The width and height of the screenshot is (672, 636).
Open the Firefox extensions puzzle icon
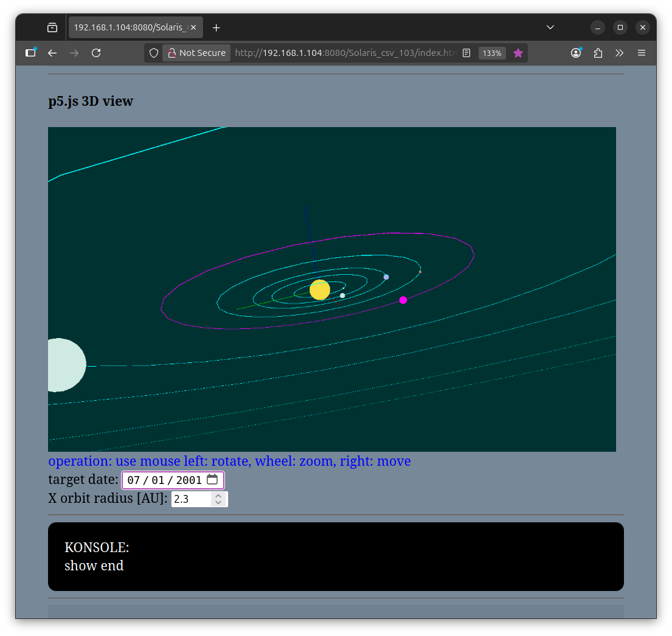[x=598, y=53]
